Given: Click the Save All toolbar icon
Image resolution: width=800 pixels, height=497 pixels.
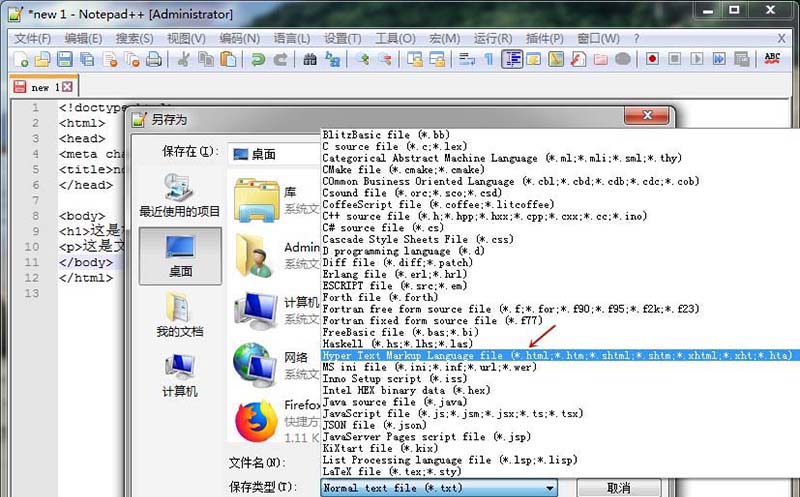Looking at the screenshot, I should (x=87, y=59).
